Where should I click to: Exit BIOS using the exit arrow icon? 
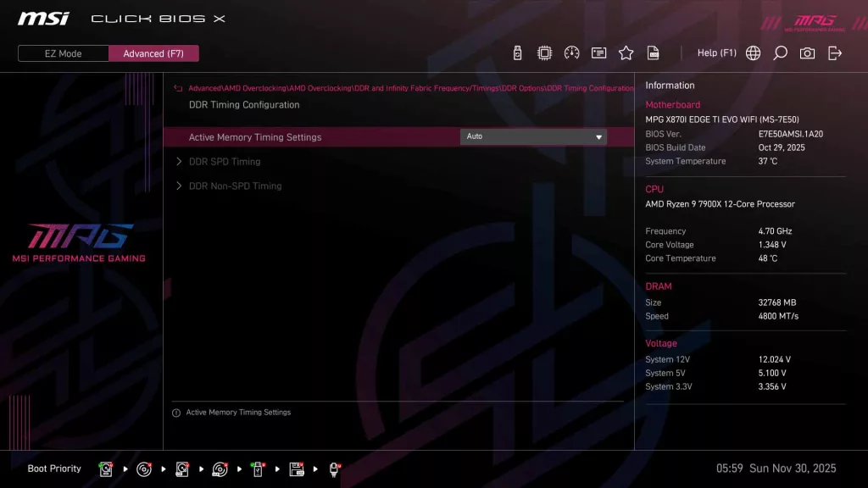tap(834, 53)
